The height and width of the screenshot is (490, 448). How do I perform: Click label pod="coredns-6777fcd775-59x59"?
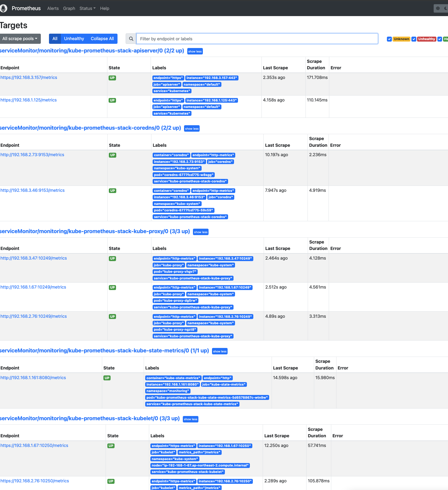183,210
